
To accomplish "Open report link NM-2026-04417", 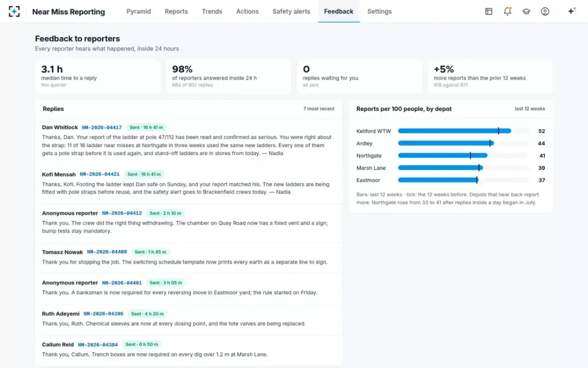I will (102, 128).
